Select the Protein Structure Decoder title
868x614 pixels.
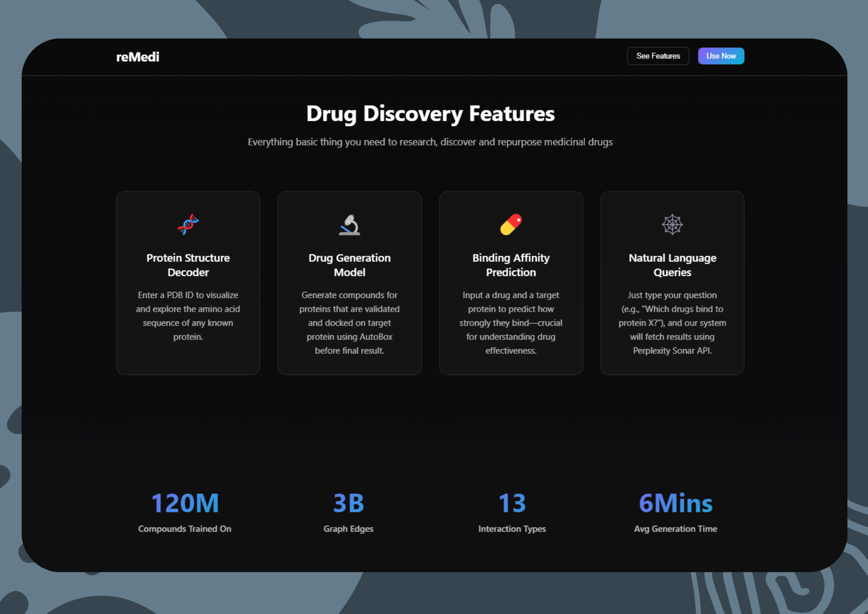[x=188, y=265]
